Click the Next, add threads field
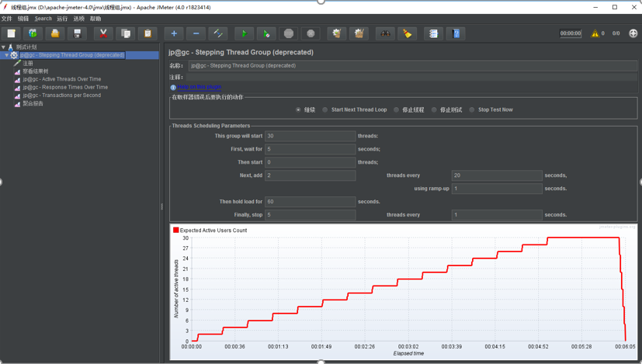This screenshot has width=642, height=364. pyautogui.click(x=310, y=175)
